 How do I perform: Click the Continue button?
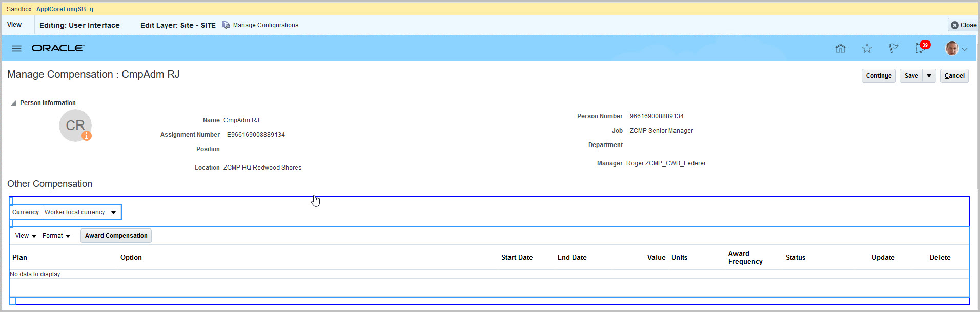pyautogui.click(x=879, y=76)
